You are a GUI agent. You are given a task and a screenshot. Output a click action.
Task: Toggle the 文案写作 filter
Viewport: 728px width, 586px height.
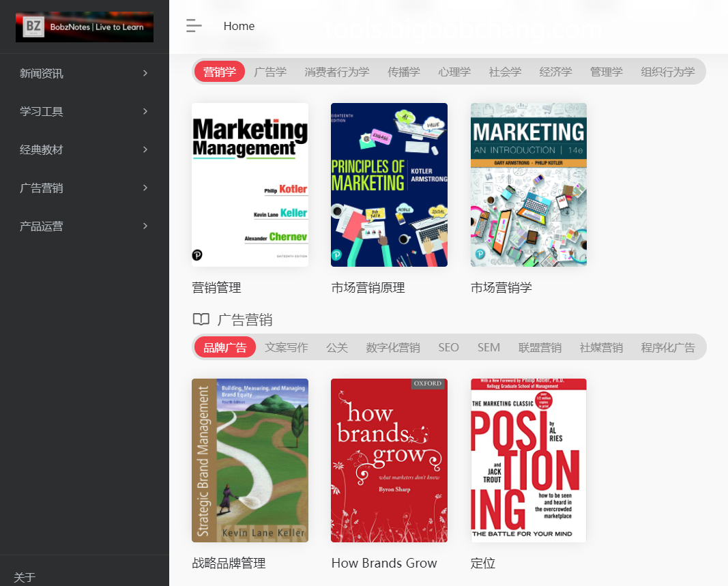286,347
